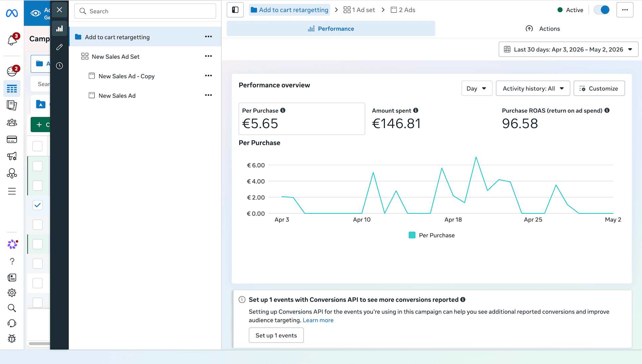Click the horizontal scrollbar under the table

click(x=39, y=344)
